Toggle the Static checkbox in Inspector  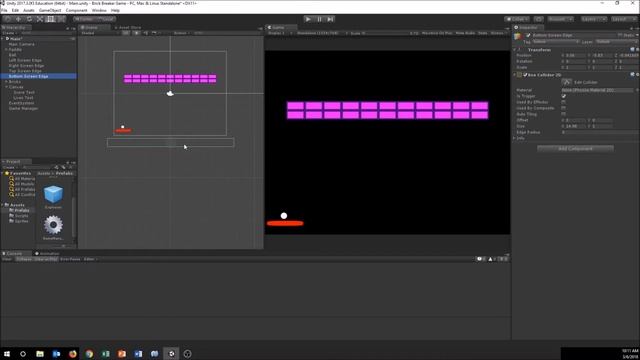tap(620, 35)
